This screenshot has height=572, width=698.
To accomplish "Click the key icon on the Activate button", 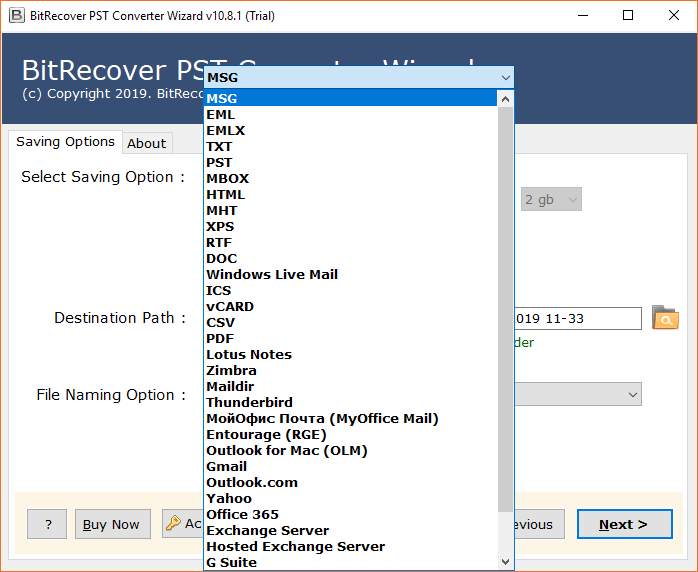I will (x=173, y=523).
